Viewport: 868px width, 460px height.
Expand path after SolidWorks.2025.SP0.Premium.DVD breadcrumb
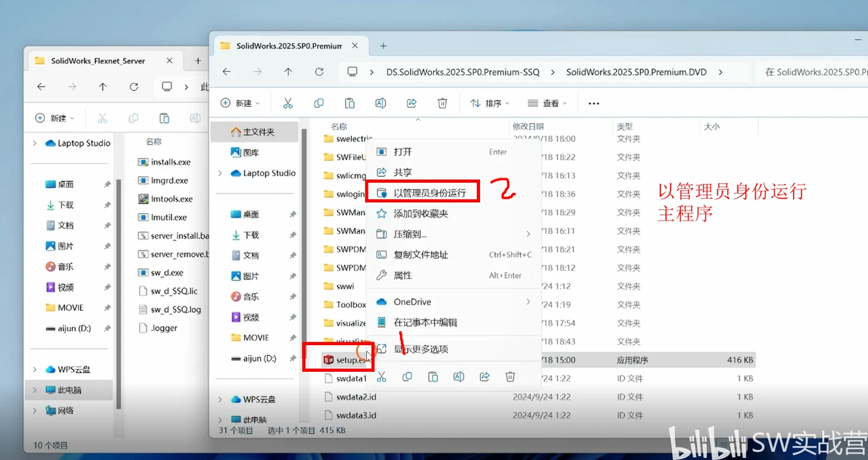tap(720, 72)
